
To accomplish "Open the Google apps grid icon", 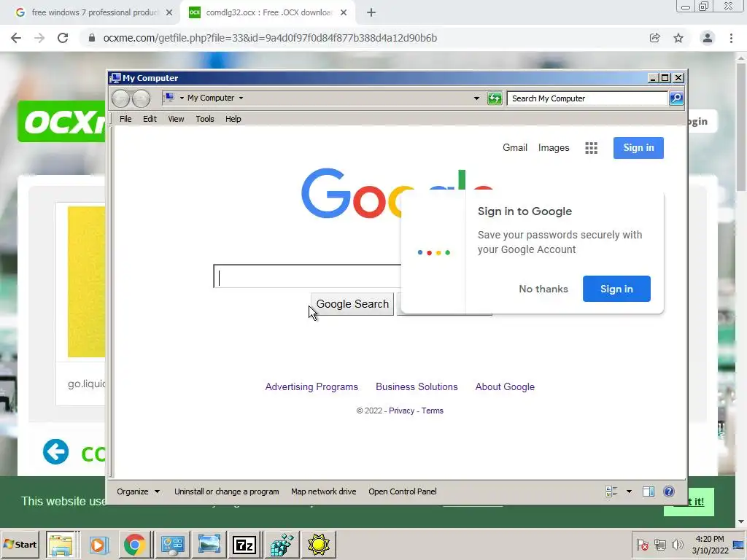I will tap(591, 148).
